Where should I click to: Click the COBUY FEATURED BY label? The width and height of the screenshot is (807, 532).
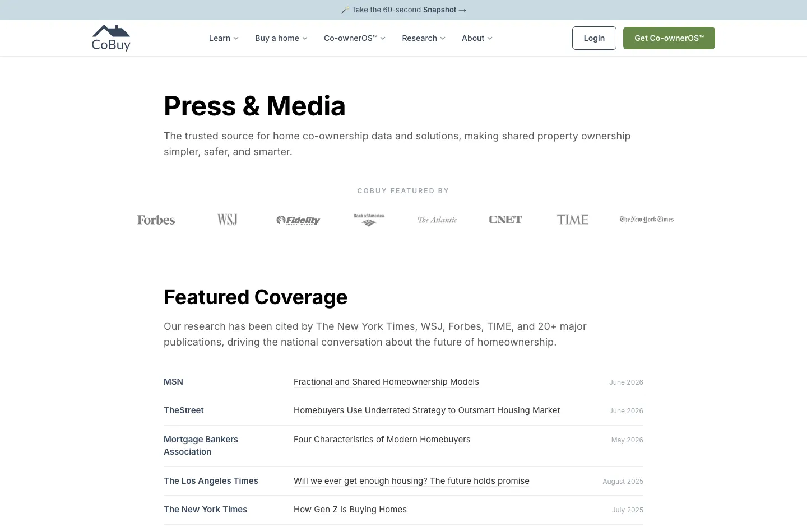pyautogui.click(x=403, y=191)
